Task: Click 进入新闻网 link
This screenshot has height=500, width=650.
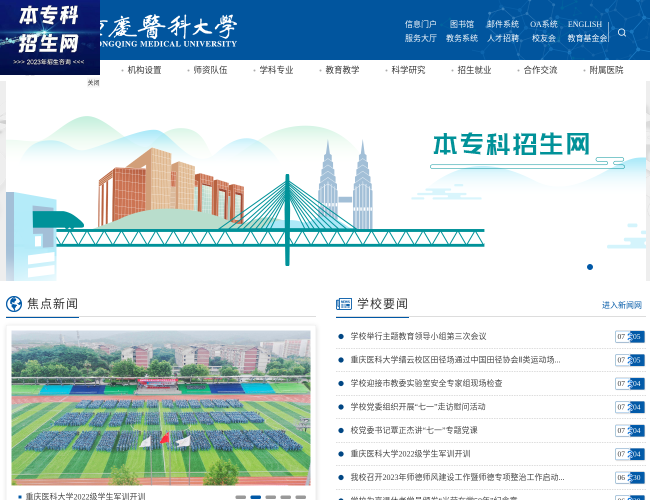Action: tap(622, 305)
